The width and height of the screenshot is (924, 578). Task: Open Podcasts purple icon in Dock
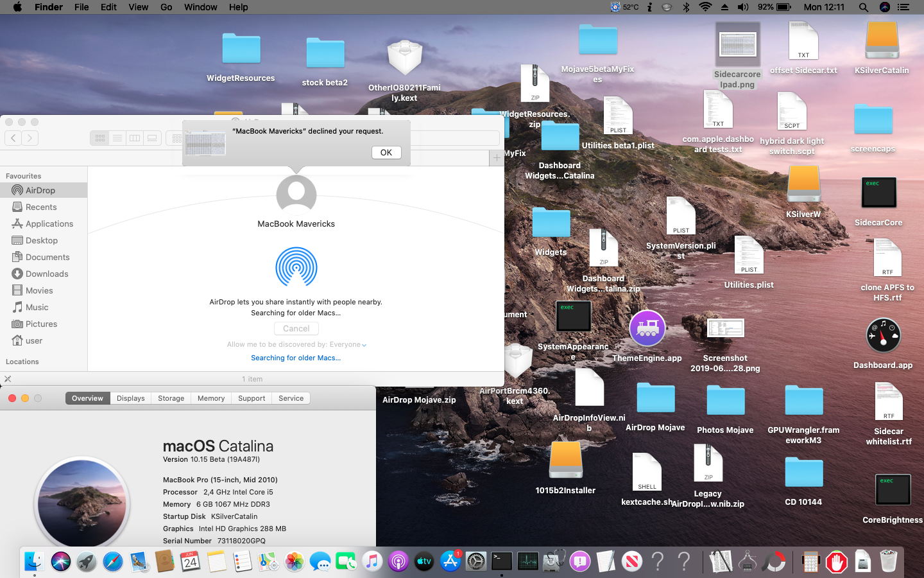click(x=398, y=561)
